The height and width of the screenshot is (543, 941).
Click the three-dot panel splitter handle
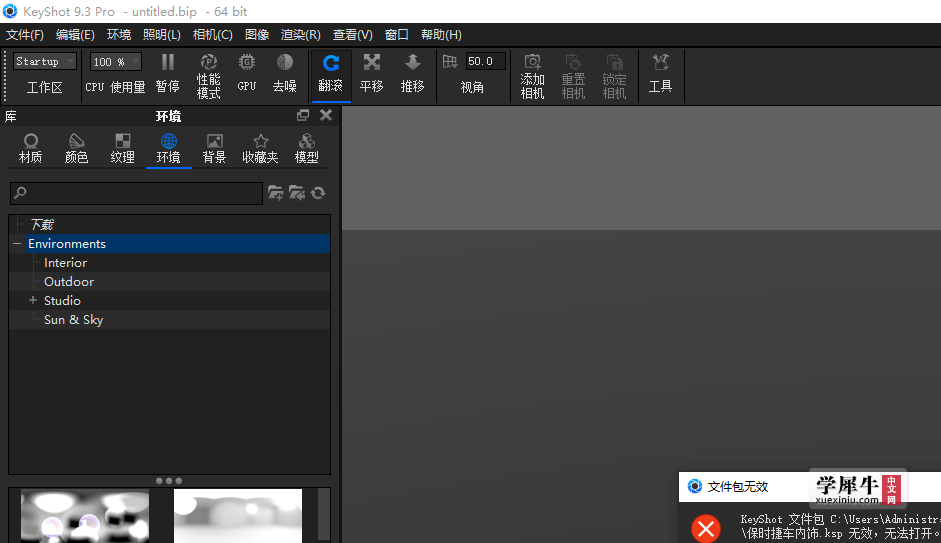pos(169,481)
